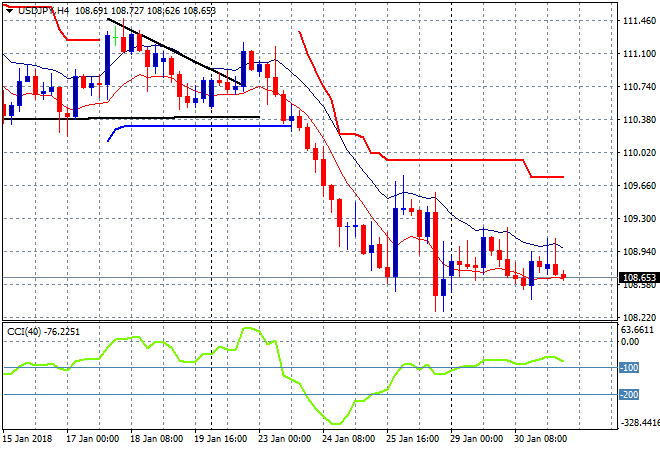Click the current price label 108.653
The image size is (660, 450).
point(639,278)
